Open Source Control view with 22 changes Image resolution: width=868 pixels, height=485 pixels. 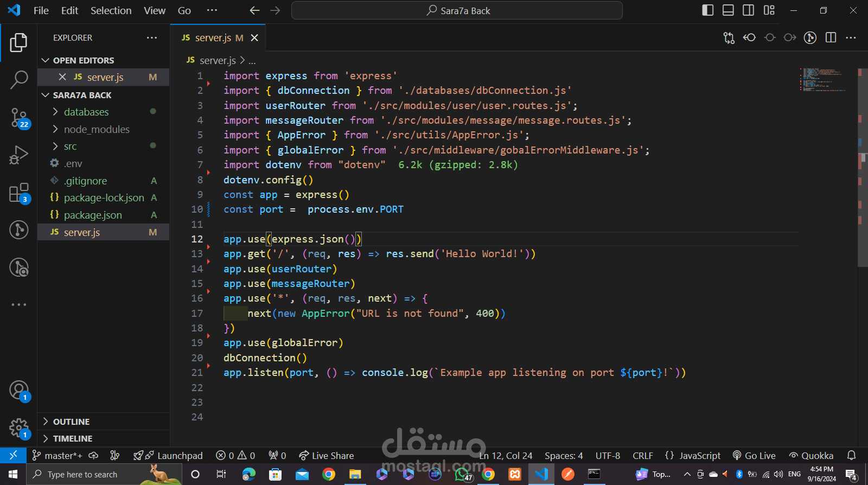click(x=19, y=117)
